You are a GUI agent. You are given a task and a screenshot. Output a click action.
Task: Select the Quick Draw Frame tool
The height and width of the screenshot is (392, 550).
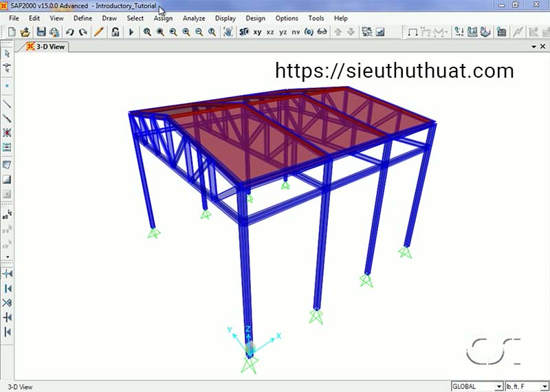[x=7, y=118]
